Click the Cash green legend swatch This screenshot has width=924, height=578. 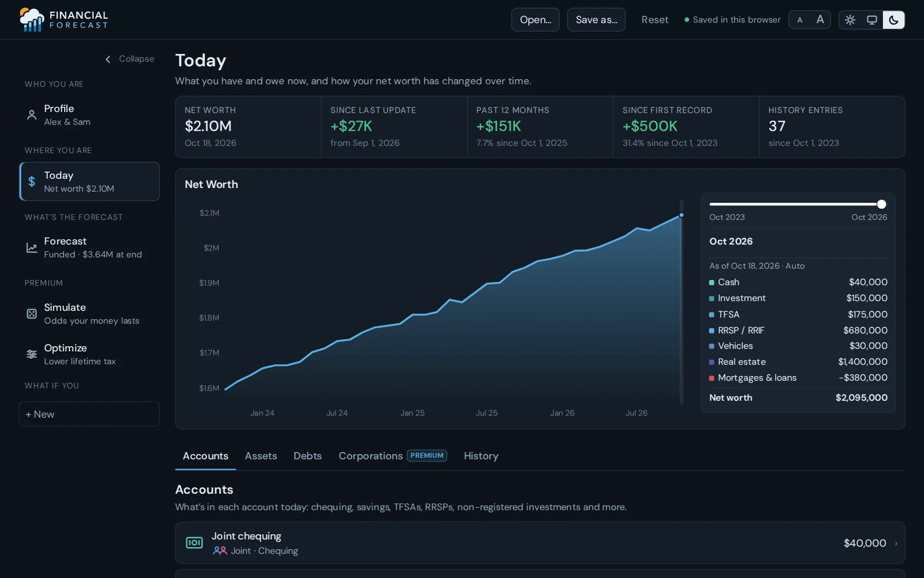click(x=711, y=283)
